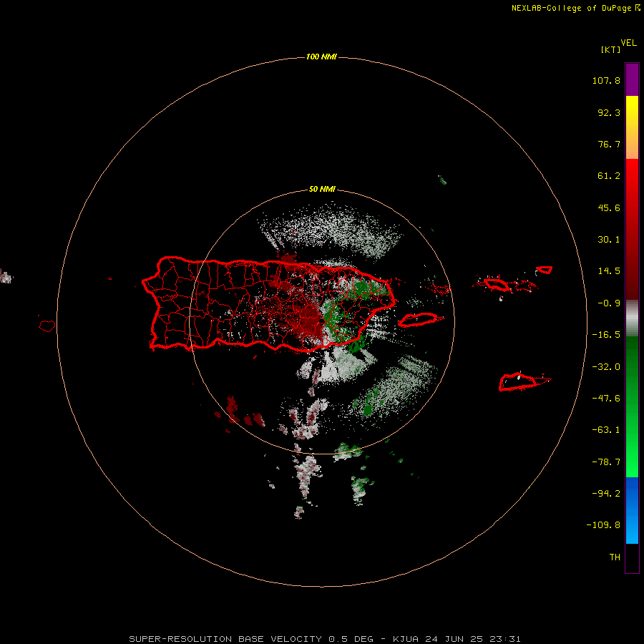Click the 30.1 velocity legend value
644x644 pixels.
pyautogui.click(x=609, y=240)
